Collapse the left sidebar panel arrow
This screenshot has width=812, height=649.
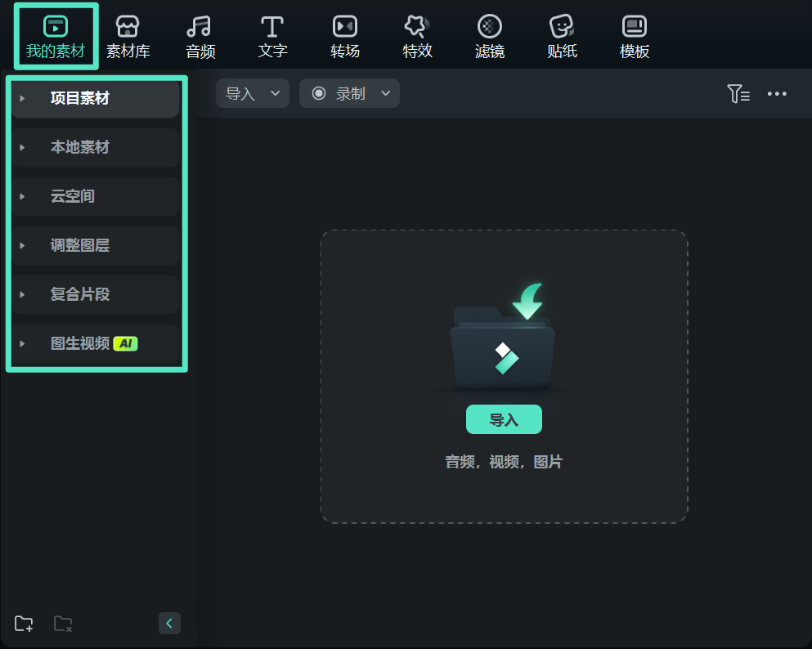pyautogui.click(x=169, y=624)
